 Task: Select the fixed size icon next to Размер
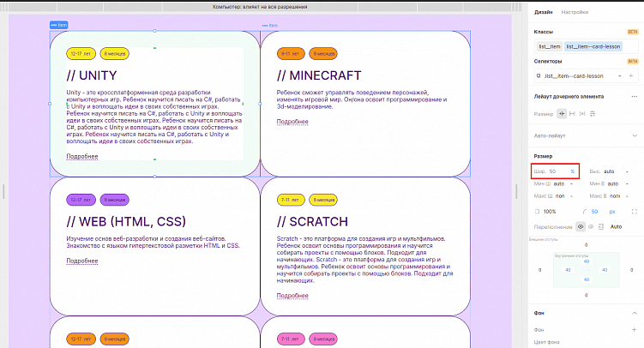(x=562, y=114)
